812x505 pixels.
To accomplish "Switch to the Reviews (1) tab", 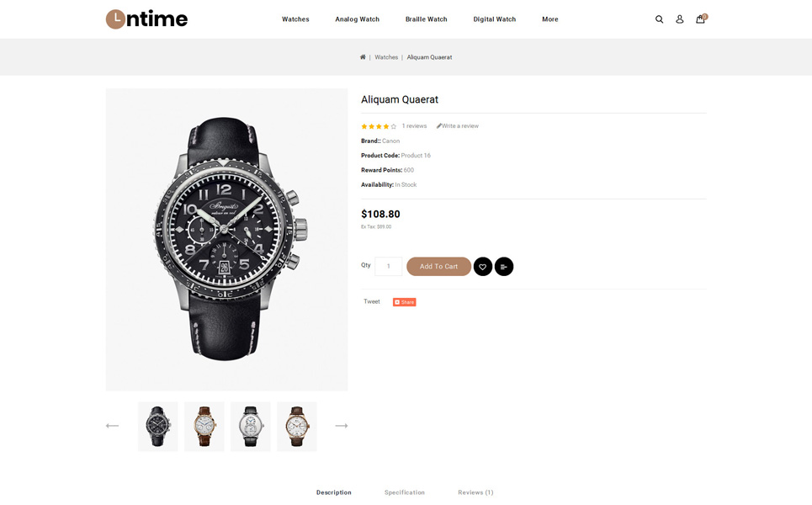I will point(475,492).
